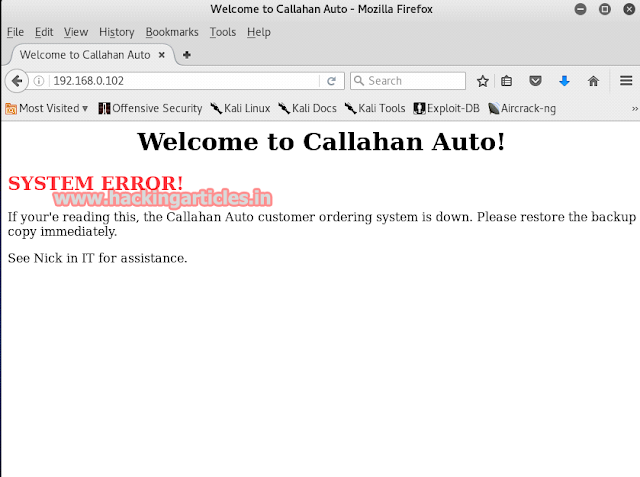Click the Welcome to Callahan Auto! heading
Viewport: 640px width, 477px height.
click(x=321, y=142)
